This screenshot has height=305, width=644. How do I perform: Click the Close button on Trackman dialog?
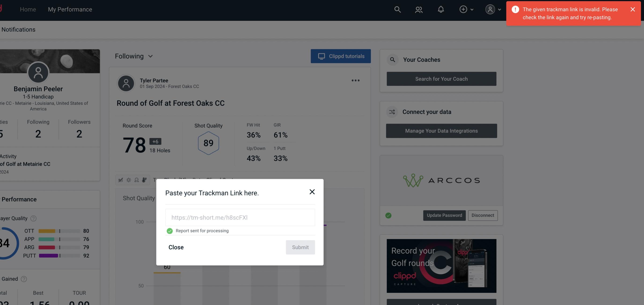tap(176, 247)
